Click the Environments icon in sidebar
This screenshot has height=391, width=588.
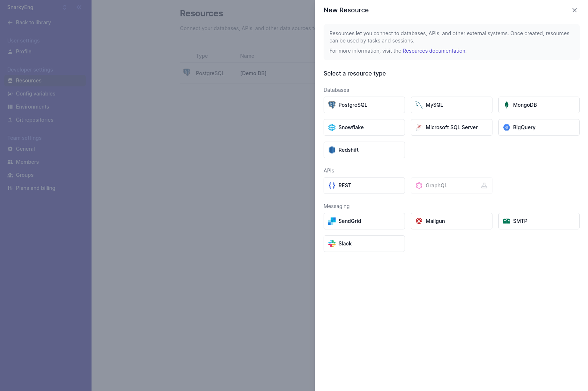[x=10, y=107]
